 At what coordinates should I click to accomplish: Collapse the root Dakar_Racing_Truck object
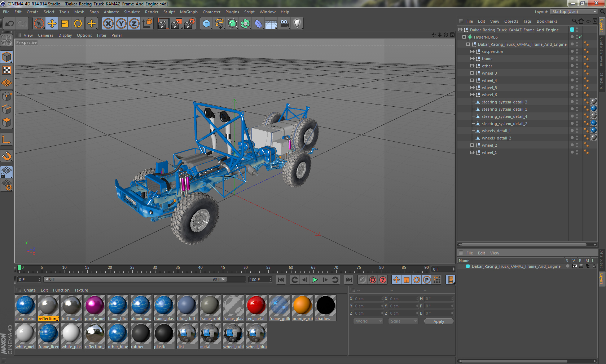pos(460,30)
